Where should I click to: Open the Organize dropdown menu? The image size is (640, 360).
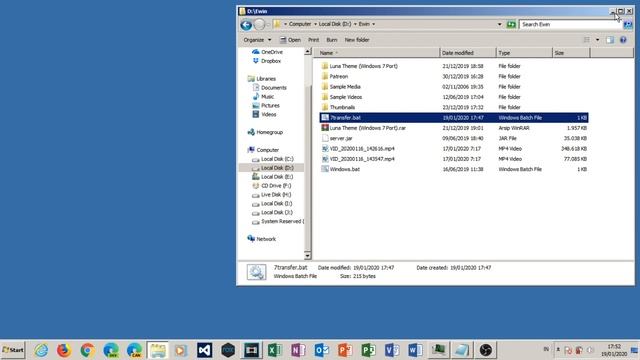(257, 40)
